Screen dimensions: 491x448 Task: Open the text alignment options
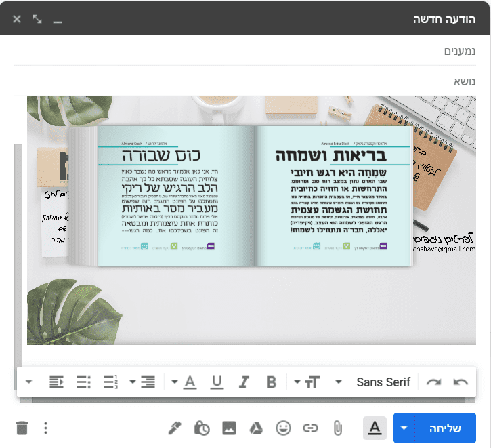pyautogui.click(x=142, y=382)
